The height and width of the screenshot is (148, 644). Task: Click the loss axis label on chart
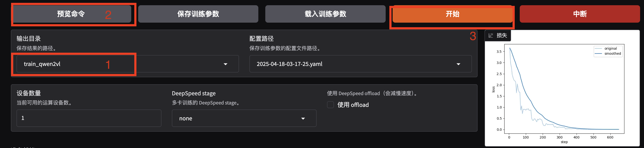pyautogui.click(x=493, y=89)
